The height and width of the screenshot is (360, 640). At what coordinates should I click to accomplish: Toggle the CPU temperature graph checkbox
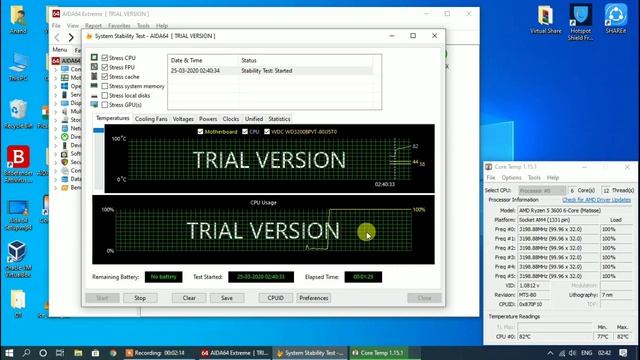click(x=245, y=132)
